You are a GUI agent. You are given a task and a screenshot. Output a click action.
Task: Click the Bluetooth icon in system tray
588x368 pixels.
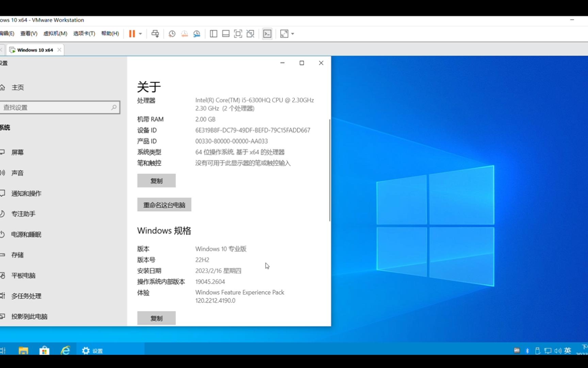pyautogui.click(x=527, y=350)
